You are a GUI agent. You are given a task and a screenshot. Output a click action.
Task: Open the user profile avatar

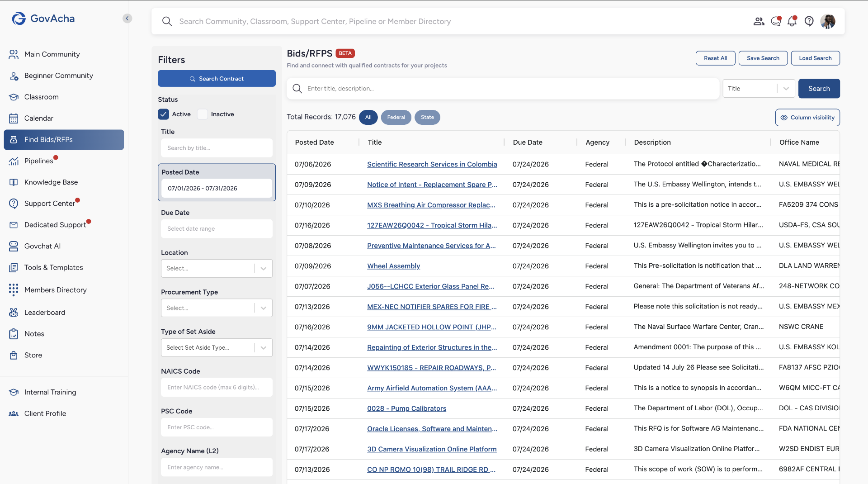point(828,21)
